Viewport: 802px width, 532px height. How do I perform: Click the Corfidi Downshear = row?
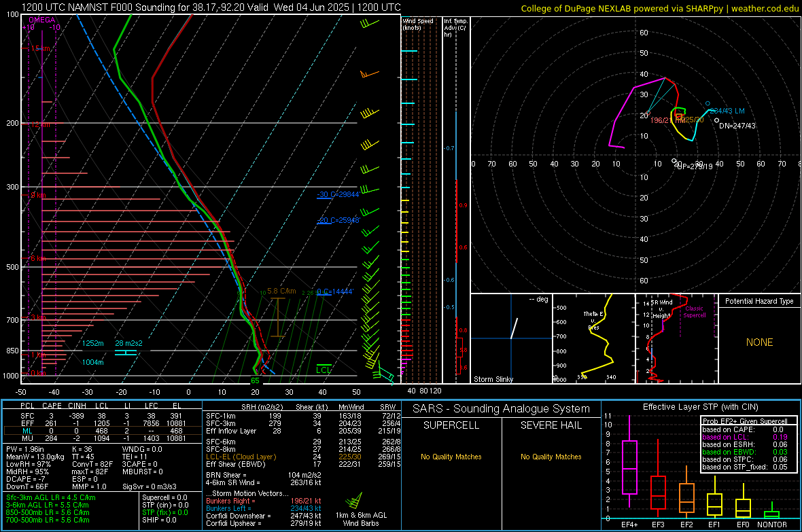(x=264, y=516)
